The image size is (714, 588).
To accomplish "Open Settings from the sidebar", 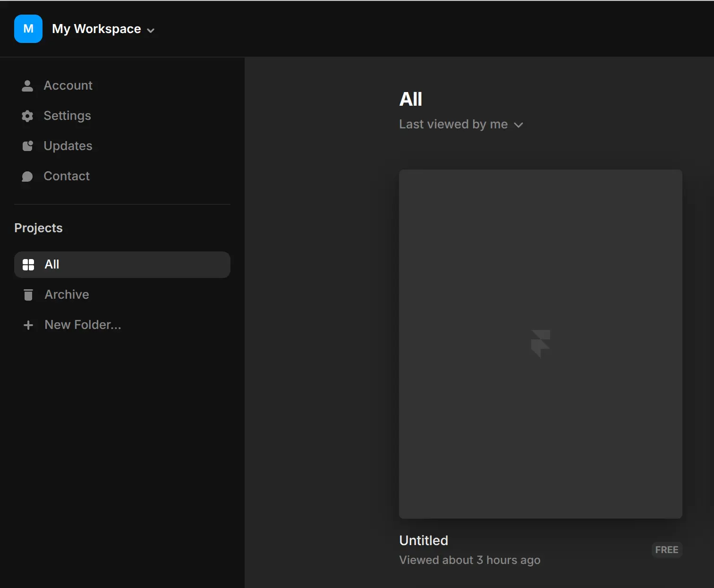I will pyautogui.click(x=68, y=116).
